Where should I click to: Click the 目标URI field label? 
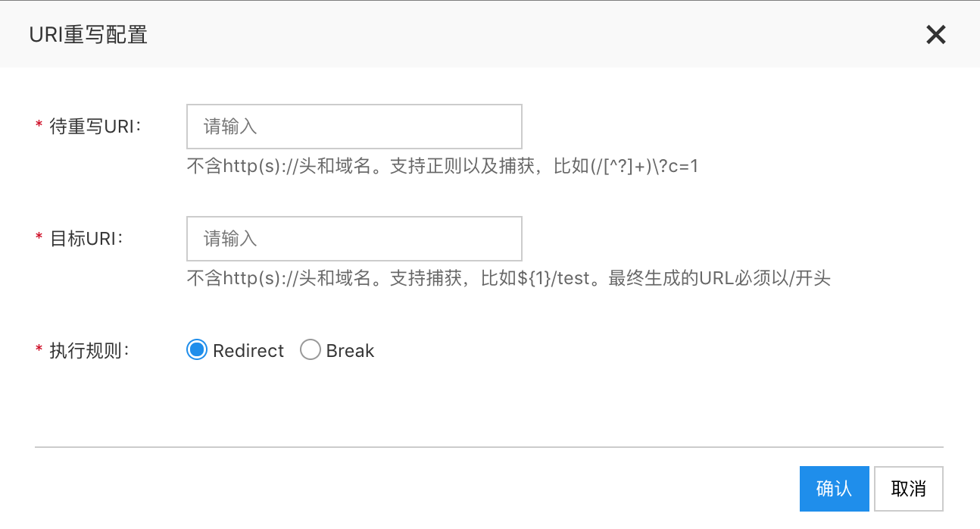tap(86, 239)
